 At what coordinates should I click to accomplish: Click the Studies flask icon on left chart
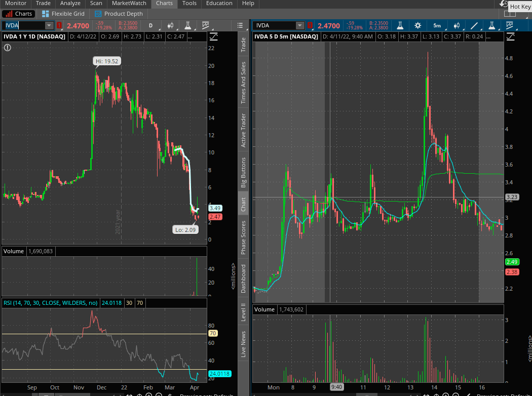click(188, 25)
